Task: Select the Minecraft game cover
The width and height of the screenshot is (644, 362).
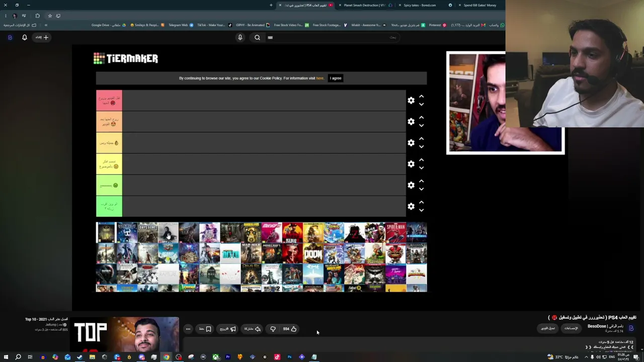Action: [271, 253]
